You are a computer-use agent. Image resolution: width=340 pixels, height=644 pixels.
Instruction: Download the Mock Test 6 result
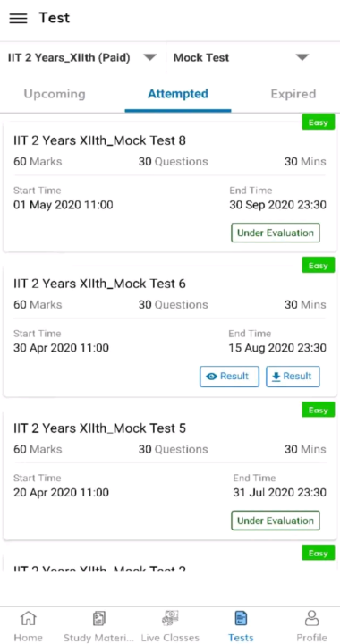(293, 377)
